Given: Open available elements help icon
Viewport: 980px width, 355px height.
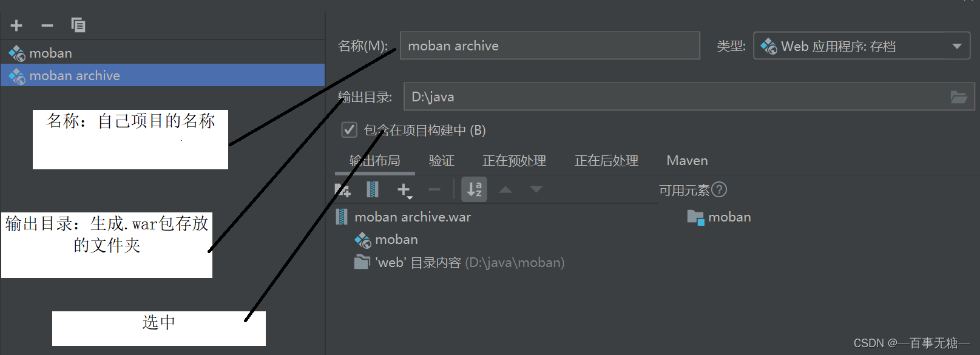Looking at the screenshot, I should [x=719, y=190].
